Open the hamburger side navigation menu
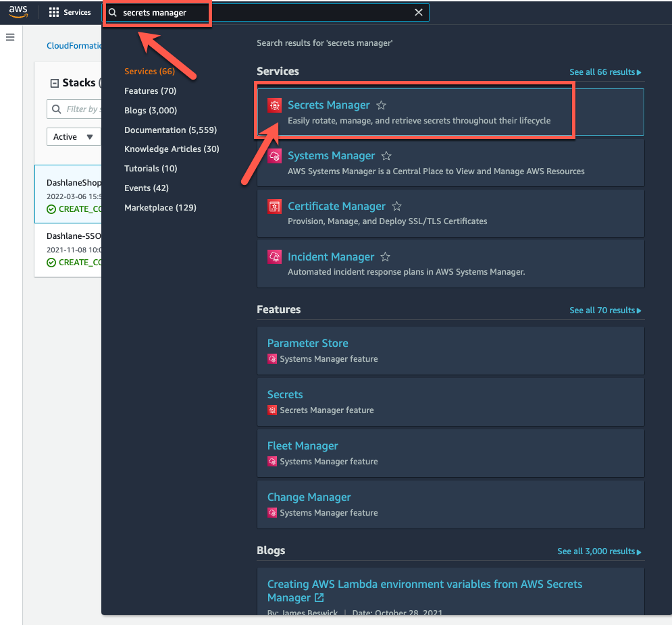Screen dimensions: 672x625 (x=10, y=37)
